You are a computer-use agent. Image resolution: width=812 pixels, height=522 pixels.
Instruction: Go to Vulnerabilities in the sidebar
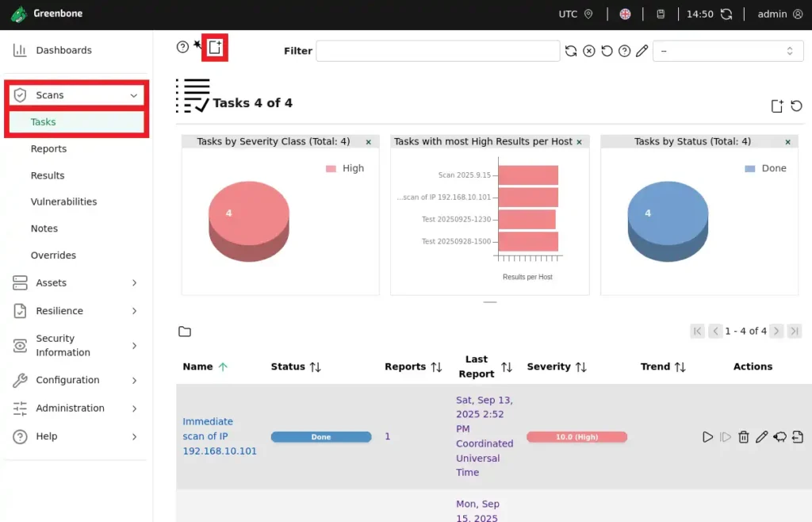coord(63,202)
